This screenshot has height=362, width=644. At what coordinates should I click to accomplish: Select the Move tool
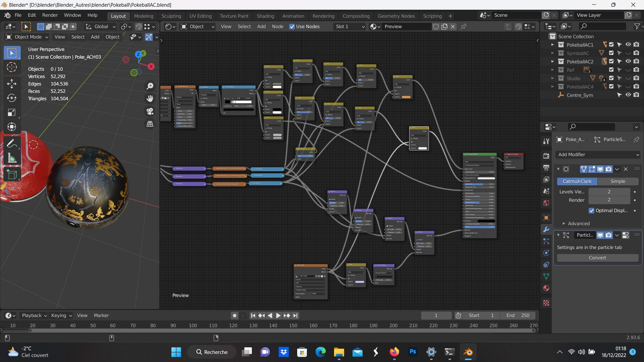[x=12, y=83]
